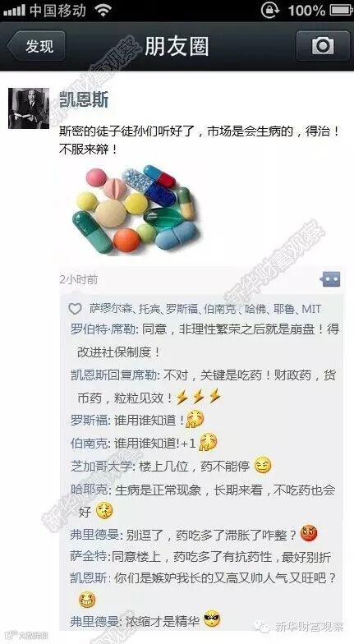This screenshot has width=354, height=644.
Task: Tap commenter name 罗斯福
Action: (x=89, y=421)
